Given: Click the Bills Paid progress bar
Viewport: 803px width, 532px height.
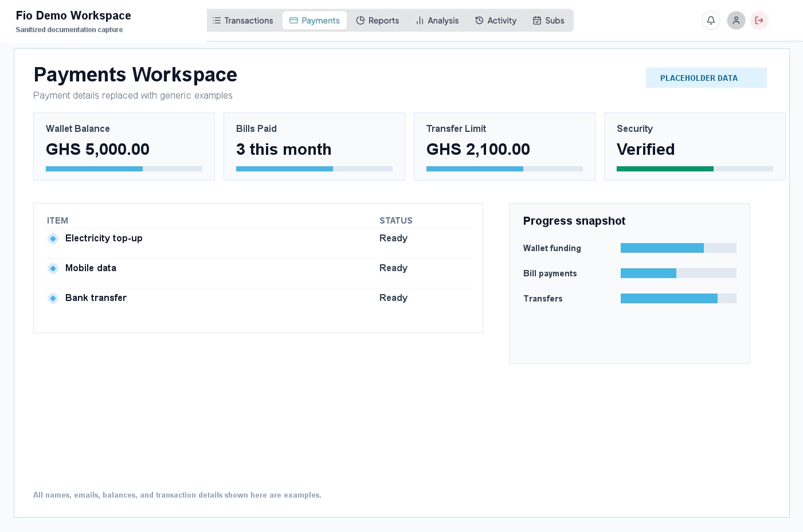Looking at the screenshot, I should [314, 169].
